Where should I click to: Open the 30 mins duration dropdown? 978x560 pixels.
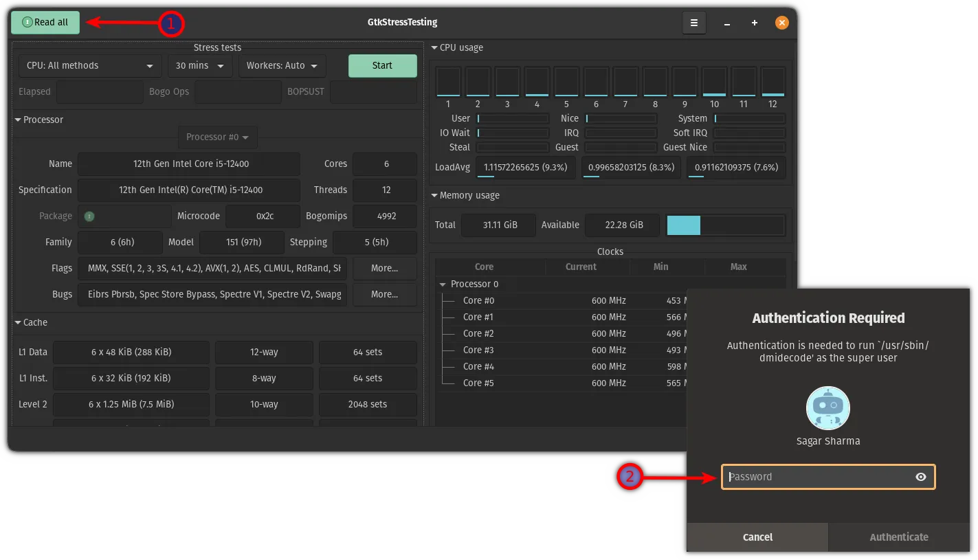tap(200, 66)
